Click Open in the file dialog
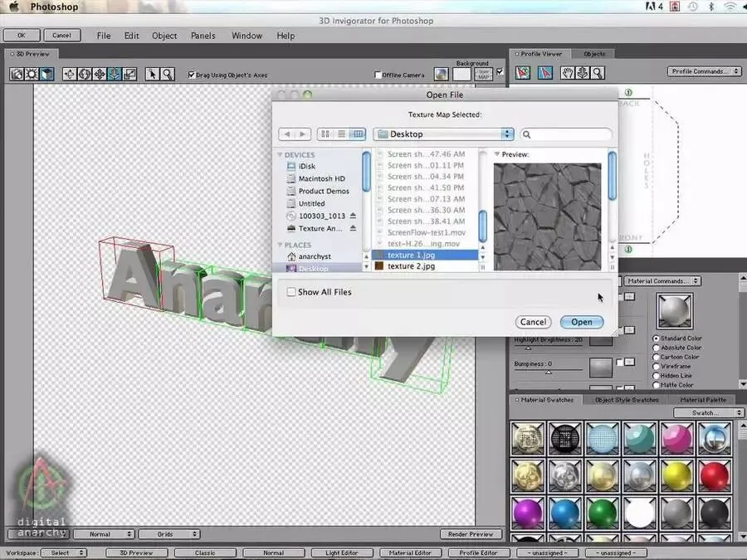Image resolution: width=747 pixels, height=560 pixels. tap(582, 322)
